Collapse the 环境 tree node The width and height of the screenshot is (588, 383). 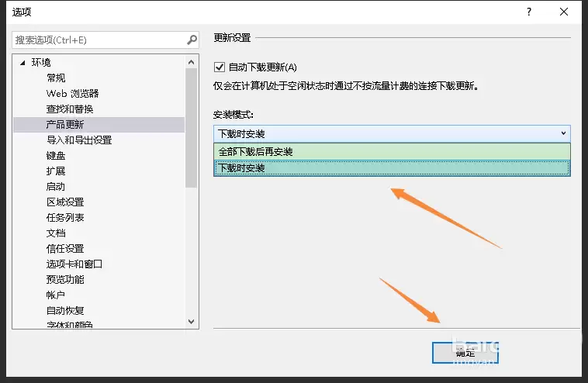(x=22, y=63)
